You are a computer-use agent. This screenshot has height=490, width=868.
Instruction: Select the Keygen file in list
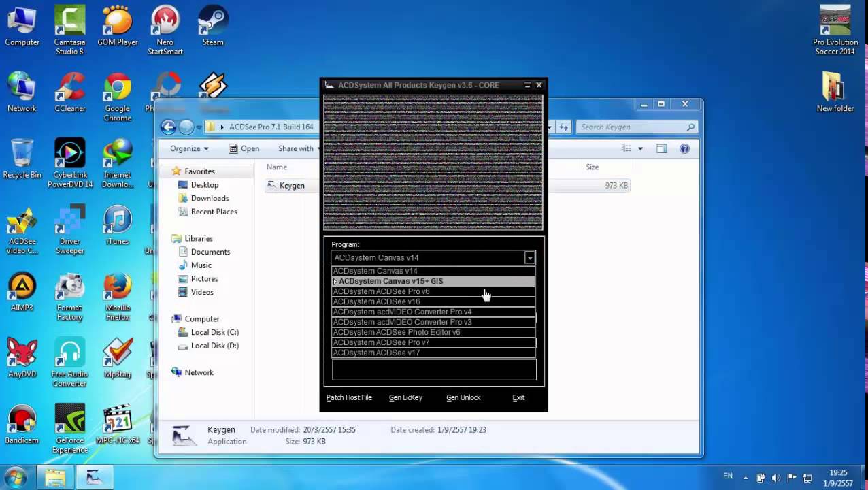click(292, 185)
